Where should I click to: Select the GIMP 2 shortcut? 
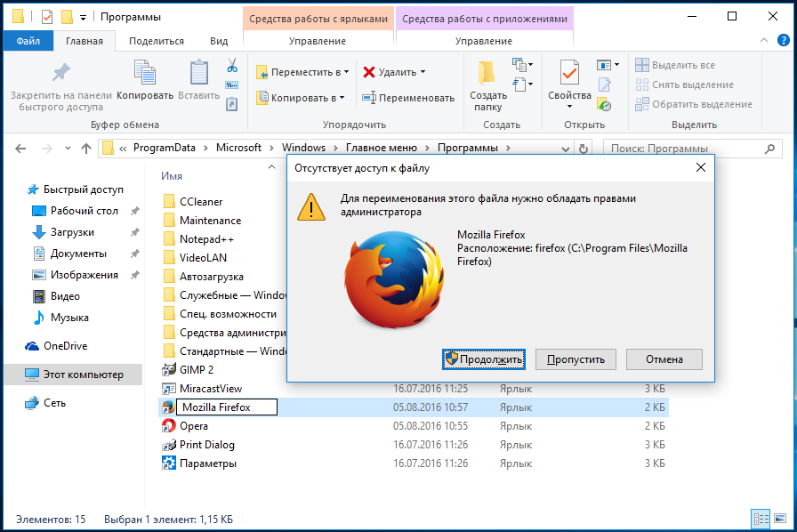[x=197, y=370]
